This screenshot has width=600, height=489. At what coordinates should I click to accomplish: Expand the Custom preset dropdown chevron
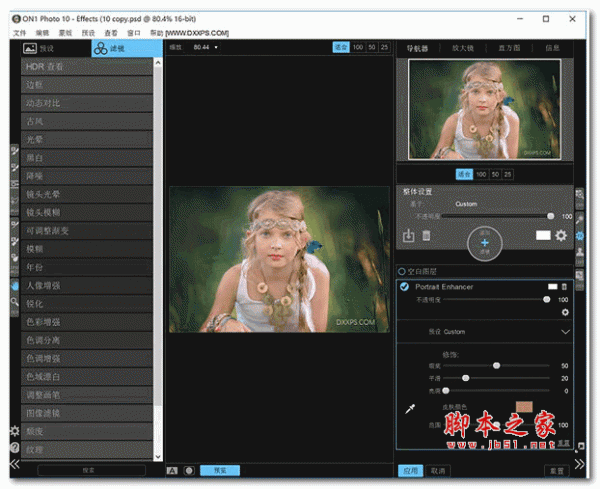pyautogui.click(x=565, y=331)
